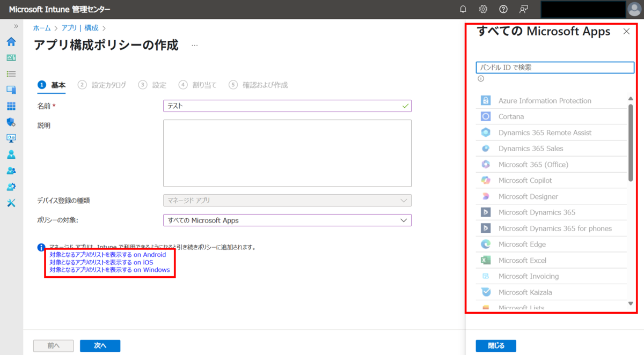Open the Users icon in sidebar

point(11,154)
